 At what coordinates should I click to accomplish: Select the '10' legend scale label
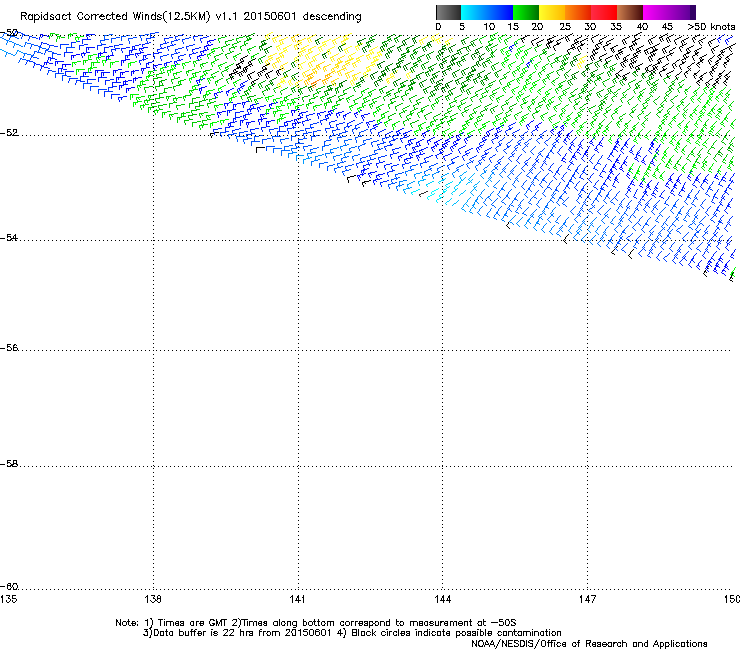489,27
